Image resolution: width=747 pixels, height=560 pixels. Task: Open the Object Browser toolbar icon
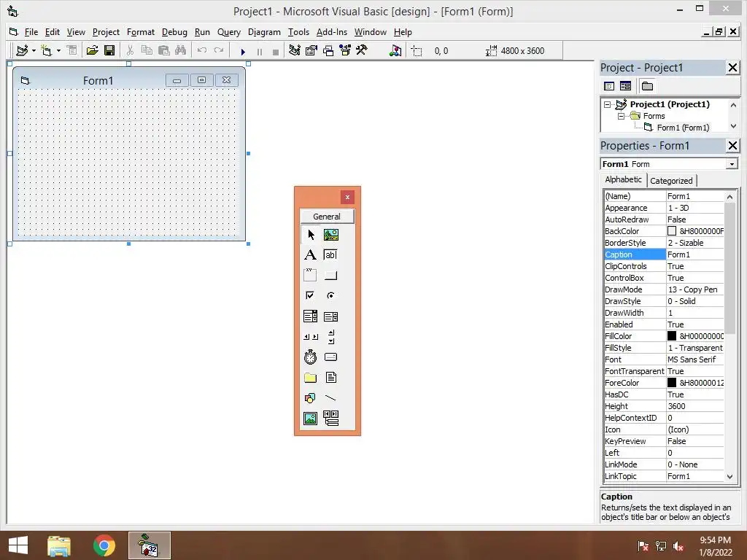pyautogui.click(x=345, y=50)
